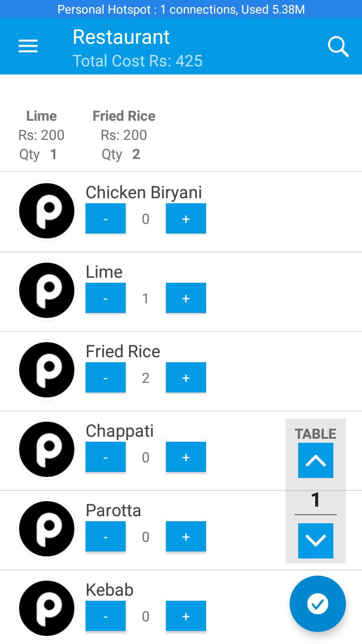Confirm order with checkmark floating button
Screen dimensions: 362x644
point(318,603)
